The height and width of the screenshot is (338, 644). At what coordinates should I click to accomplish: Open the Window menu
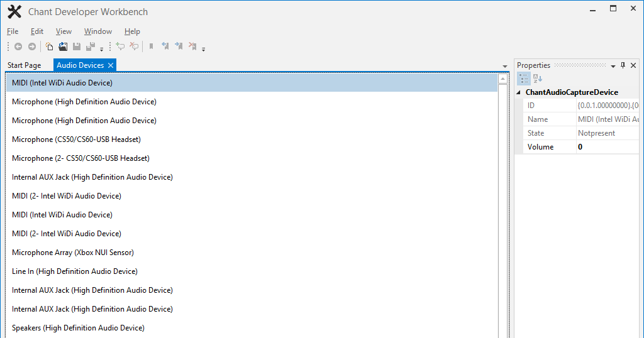(97, 31)
